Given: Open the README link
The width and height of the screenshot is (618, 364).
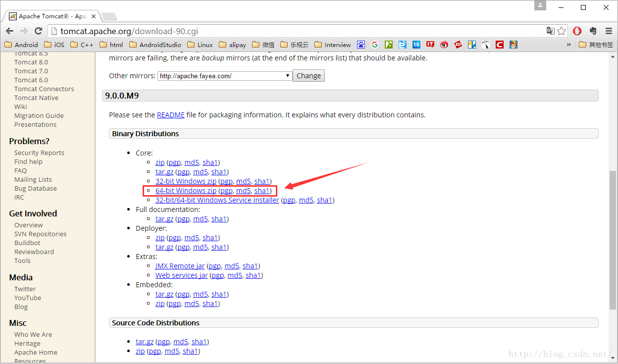Looking at the screenshot, I should [171, 115].
